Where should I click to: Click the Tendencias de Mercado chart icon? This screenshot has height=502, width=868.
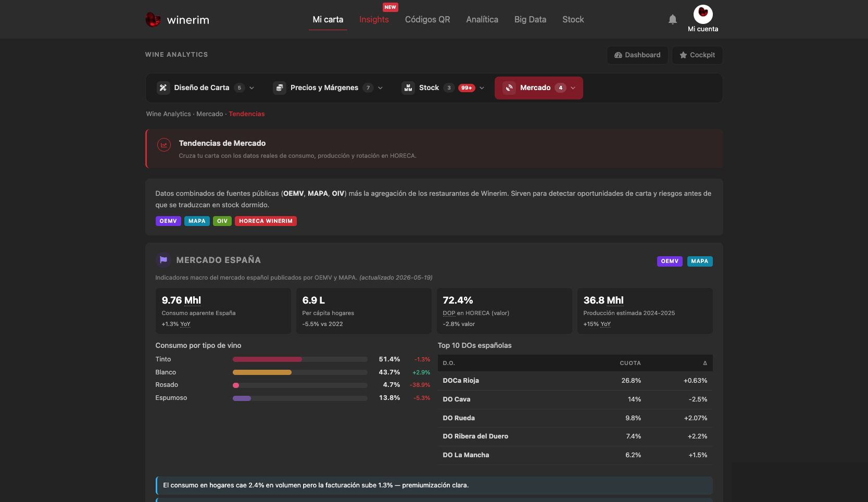164,145
